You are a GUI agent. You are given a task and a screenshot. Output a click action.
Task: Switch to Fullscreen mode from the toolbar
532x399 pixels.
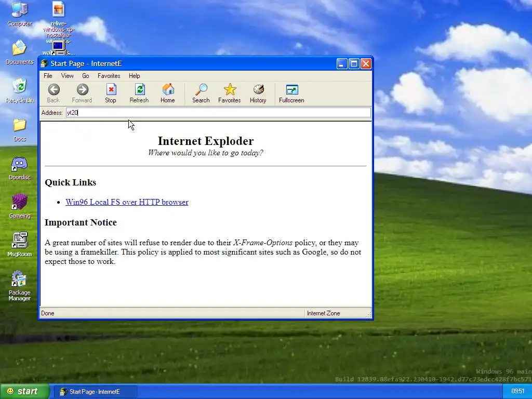(x=291, y=94)
